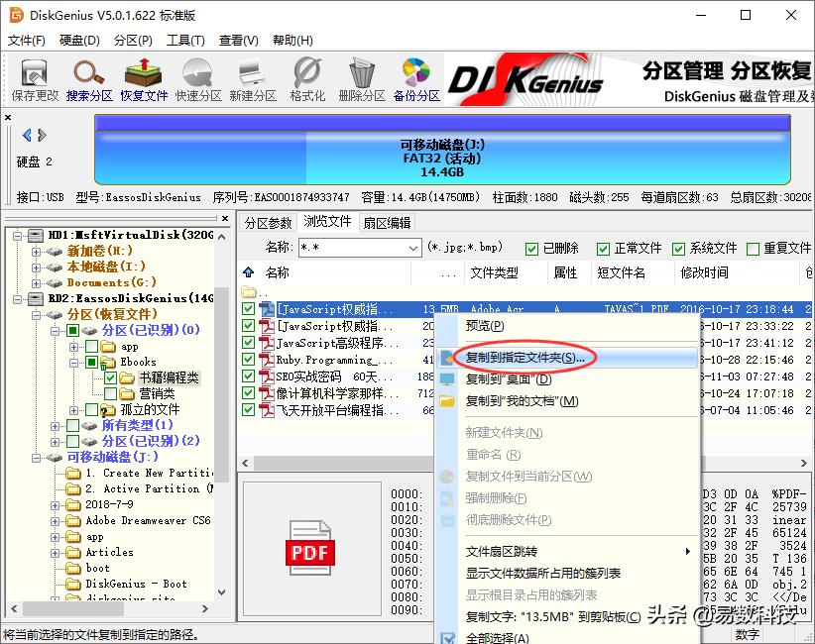Image resolution: width=815 pixels, height=644 pixels.
Task: Open the 搜索分区 (Search Partition) tool
Action: [x=88, y=77]
